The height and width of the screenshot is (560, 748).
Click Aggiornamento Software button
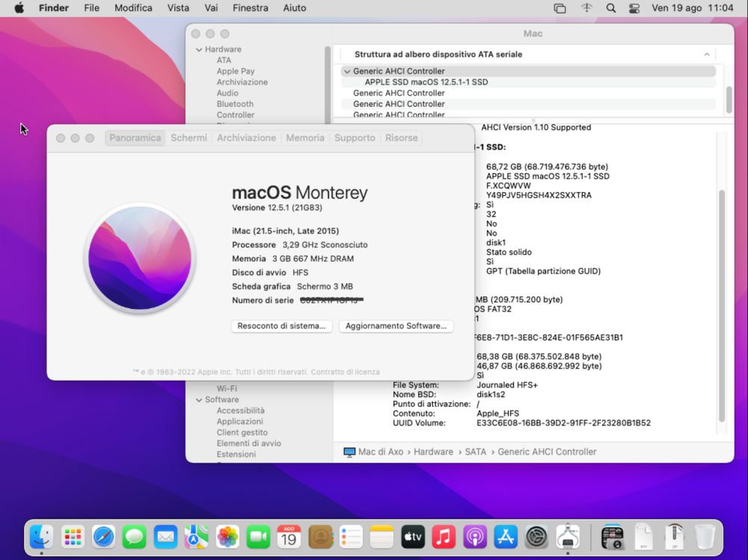pos(396,326)
